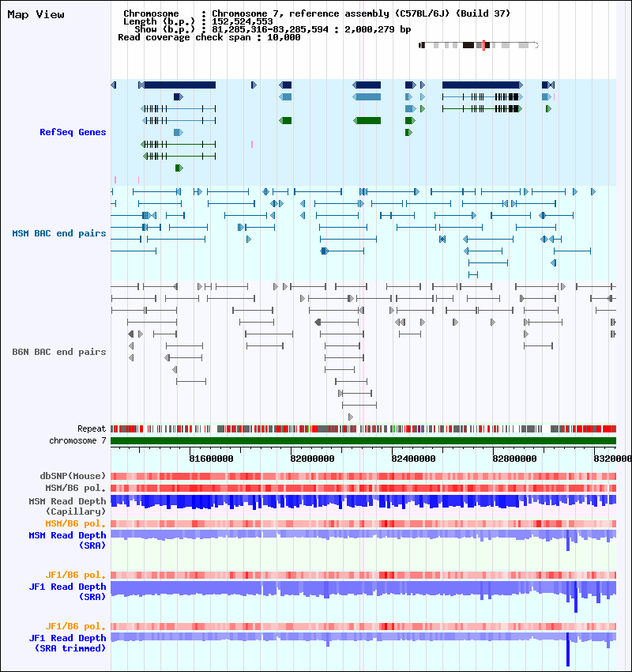Click the 81600000 axis position label
Screen dimensions: 632x672
click(211, 459)
